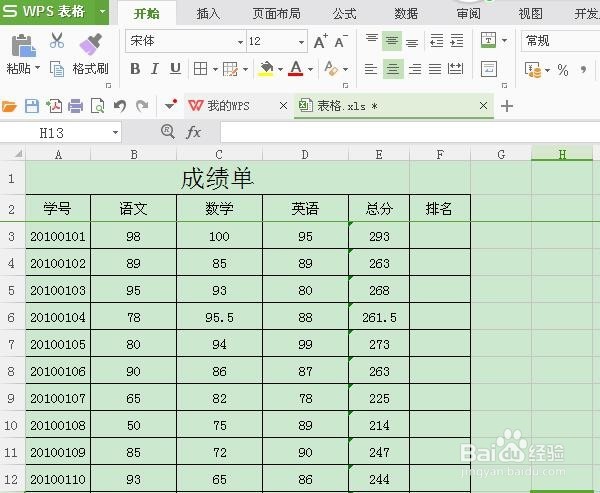Image resolution: width=600 pixels, height=493 pixels.
Task: Toggle Bold formatting
Action: [135, 69]
